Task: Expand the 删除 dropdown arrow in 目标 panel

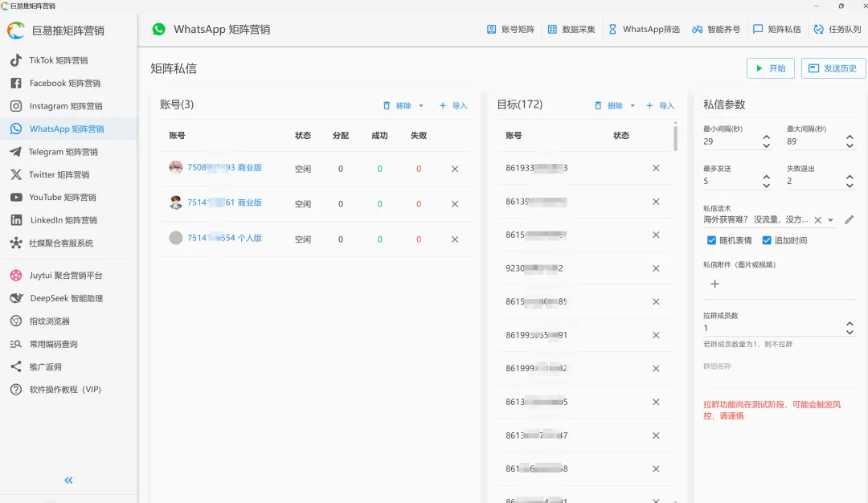Action: point(633,106)
